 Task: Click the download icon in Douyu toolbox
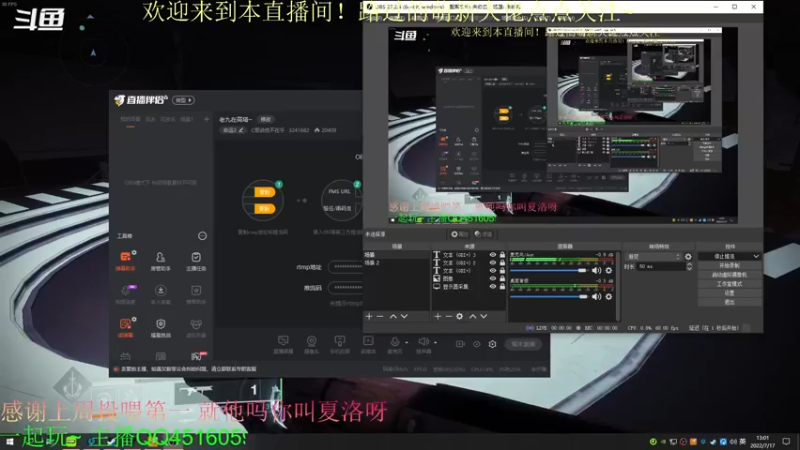coord(160,290)
